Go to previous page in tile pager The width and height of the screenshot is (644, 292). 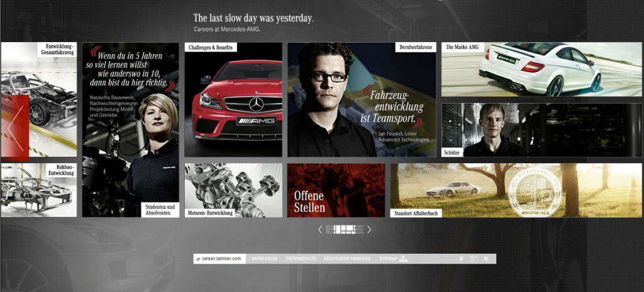click(x=320, y=230)
